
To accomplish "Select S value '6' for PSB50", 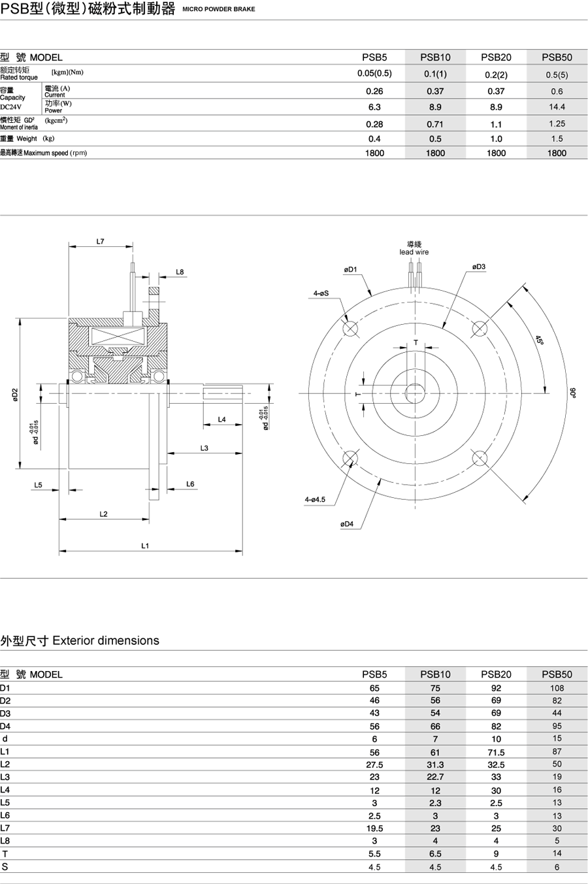I will click(x=557, y=866).
